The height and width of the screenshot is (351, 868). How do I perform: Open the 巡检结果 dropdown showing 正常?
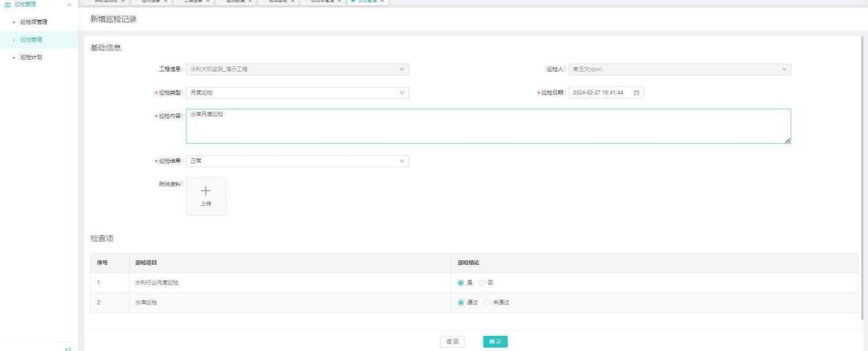point(297,161)
